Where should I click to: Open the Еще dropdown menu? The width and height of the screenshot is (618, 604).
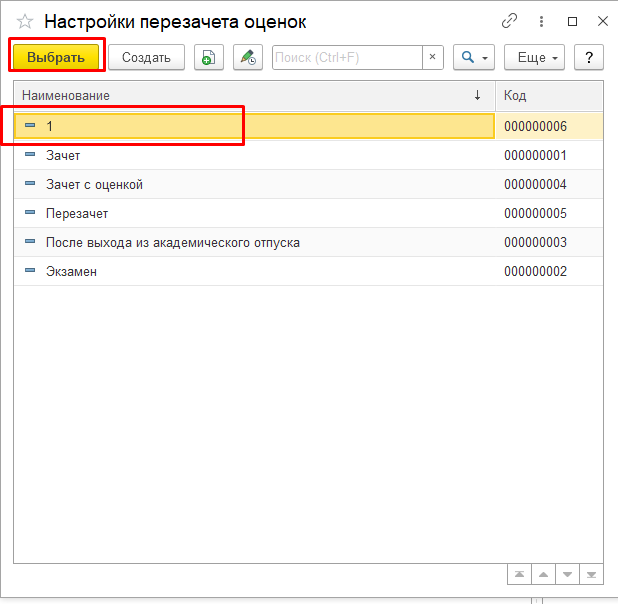[535, 57]
